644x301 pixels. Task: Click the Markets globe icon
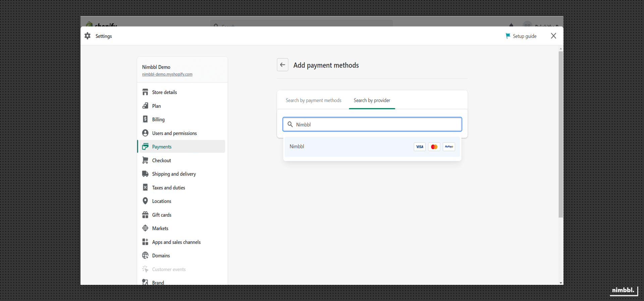(x=145, y=228)
